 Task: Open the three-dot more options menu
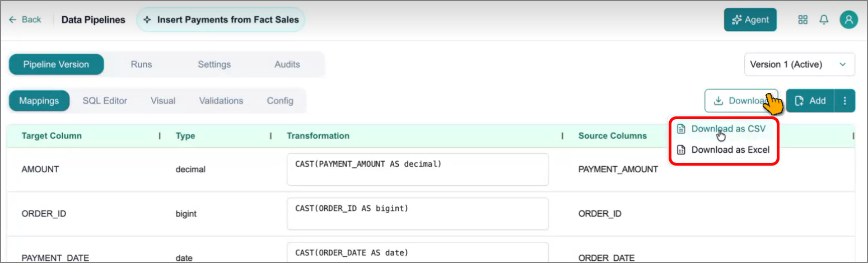[x=845, y=101]
